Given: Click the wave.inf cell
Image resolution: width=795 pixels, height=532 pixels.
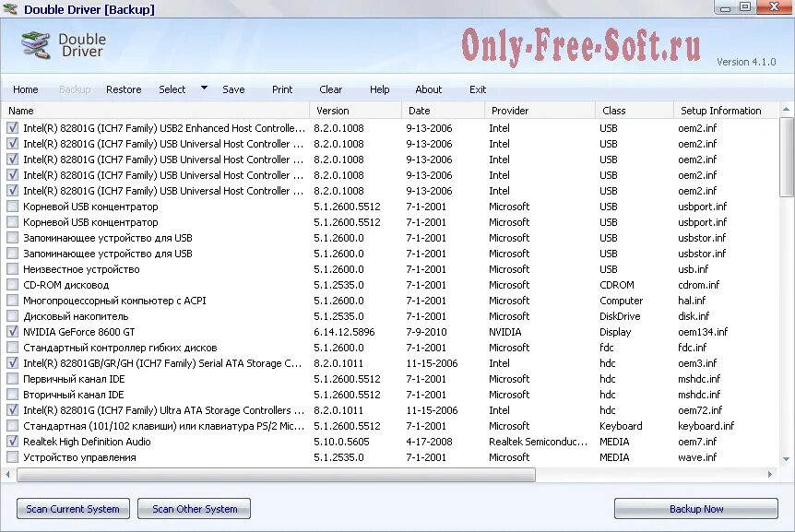Looking at the screenshot, I should pos(697,457).
